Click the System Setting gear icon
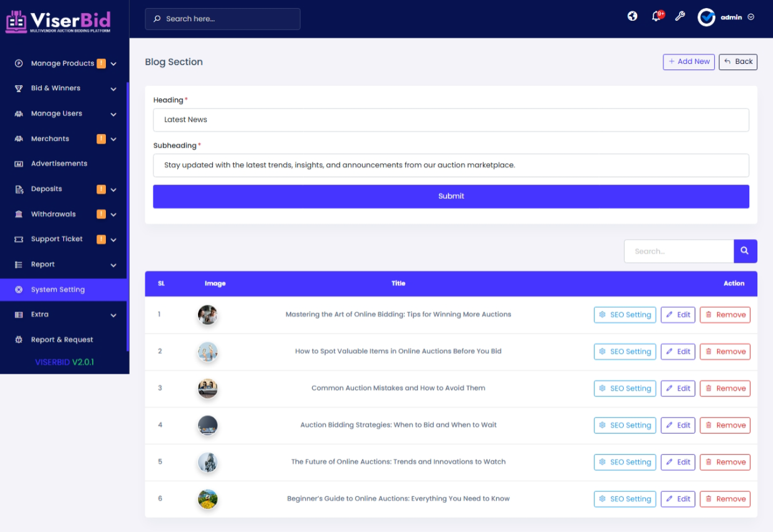The image size is (773, 532). (x=19, y=290)
